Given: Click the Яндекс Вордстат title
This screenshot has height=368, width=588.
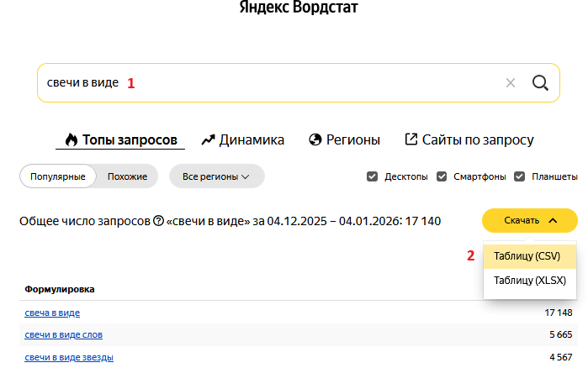Looking at the screenshot, I should pyautogui.click(x=299, y=7).
